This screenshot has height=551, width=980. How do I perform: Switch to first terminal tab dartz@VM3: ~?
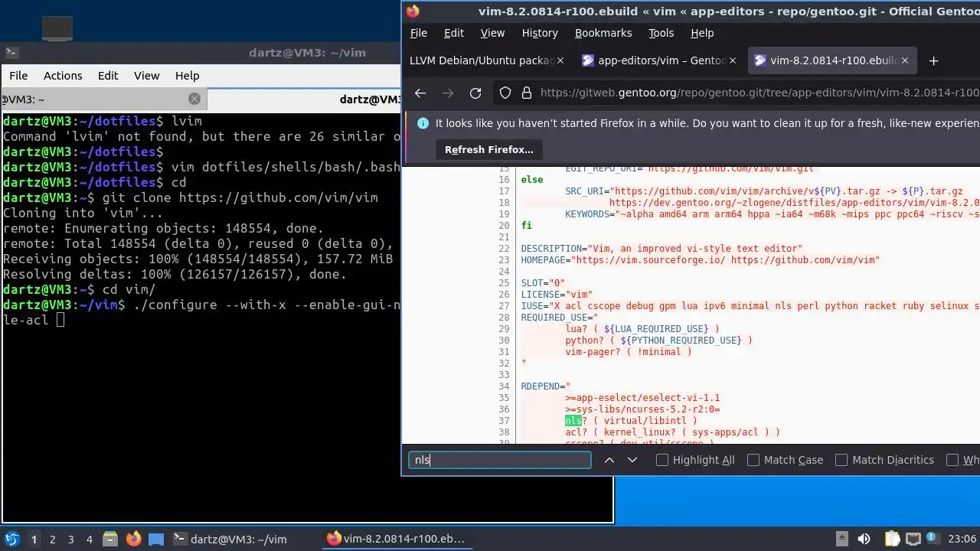click(x=103, y=99)
